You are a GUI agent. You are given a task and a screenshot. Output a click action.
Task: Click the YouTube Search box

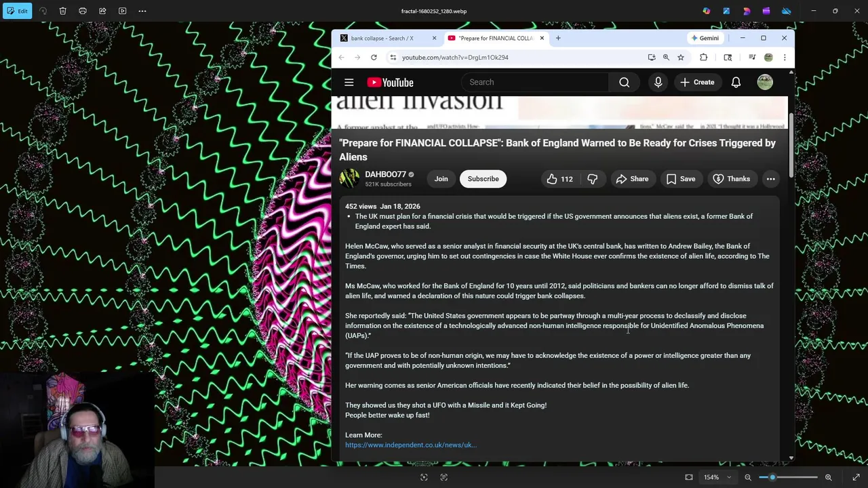534,82
